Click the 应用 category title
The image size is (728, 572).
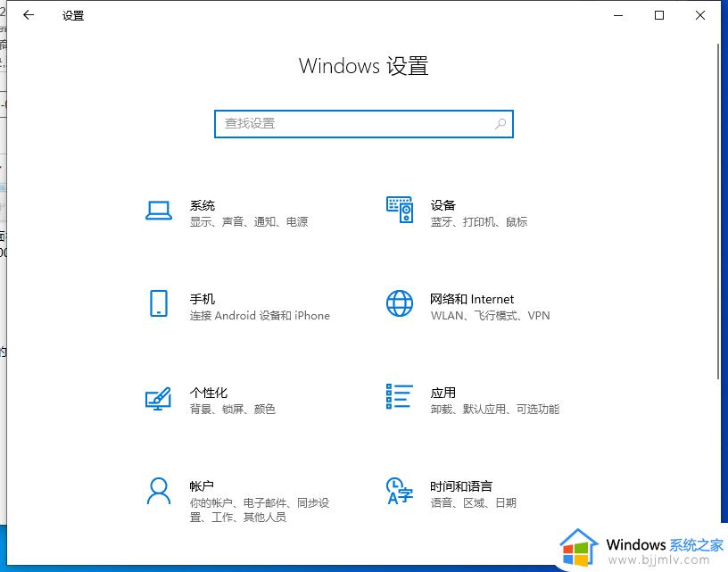(x=443, y=393)
